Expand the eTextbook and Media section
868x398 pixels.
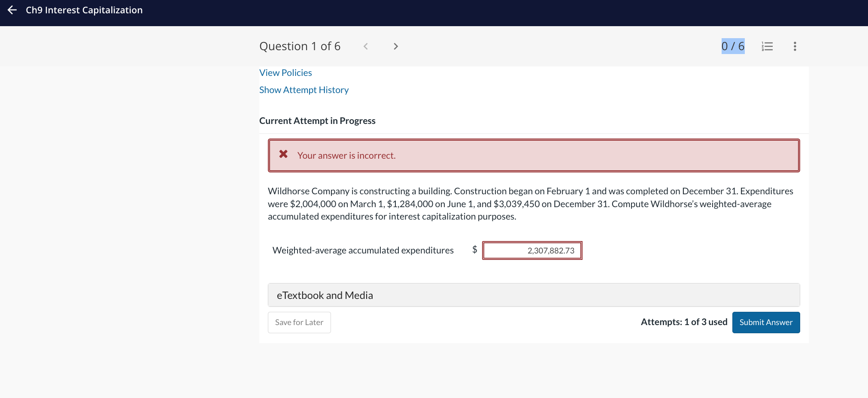pyautogui.click(x=534, y=295)
